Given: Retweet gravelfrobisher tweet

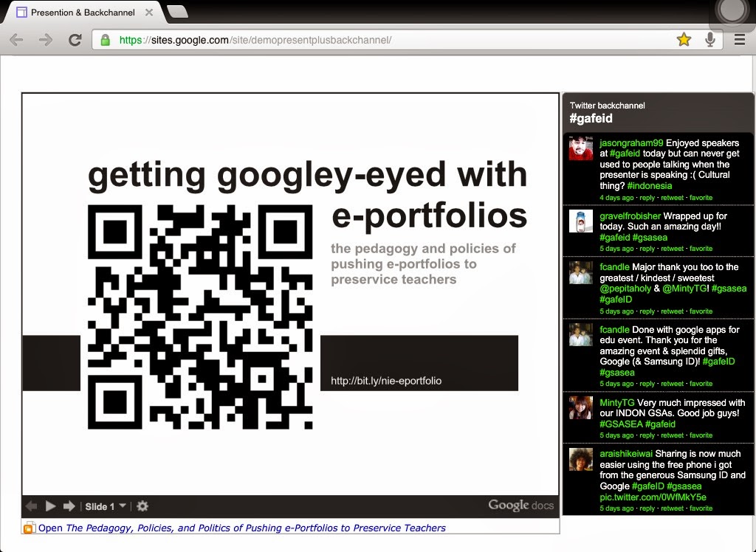Looking at the screenshot, I should pos(672,249).
